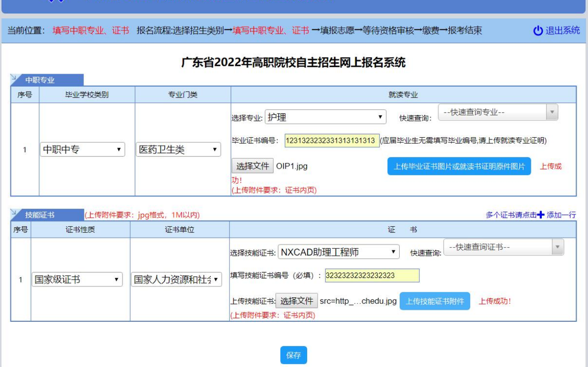Image resolution: width=588 pixels, height=367 pixels.
Task: Open the 中职中专 school type dropdown
Action: pyautogui.click(x=82, y=149)
